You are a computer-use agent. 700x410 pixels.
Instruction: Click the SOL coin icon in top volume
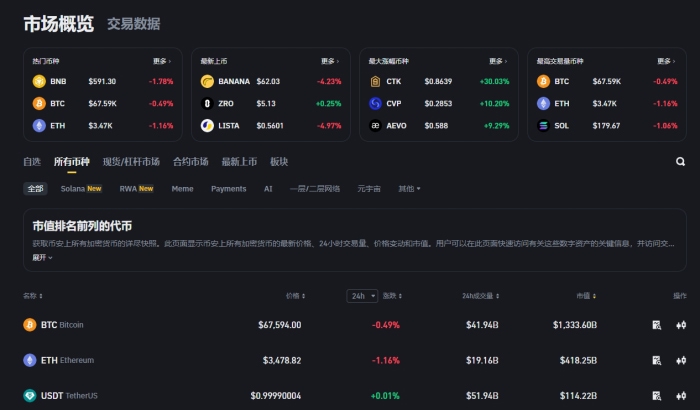click(x=543, y=125)
